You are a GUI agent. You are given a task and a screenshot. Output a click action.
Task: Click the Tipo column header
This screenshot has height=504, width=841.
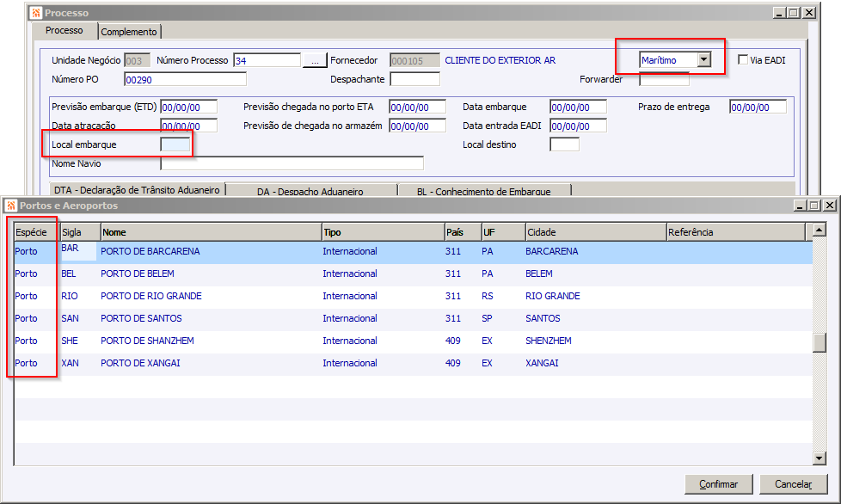point(384,232)
